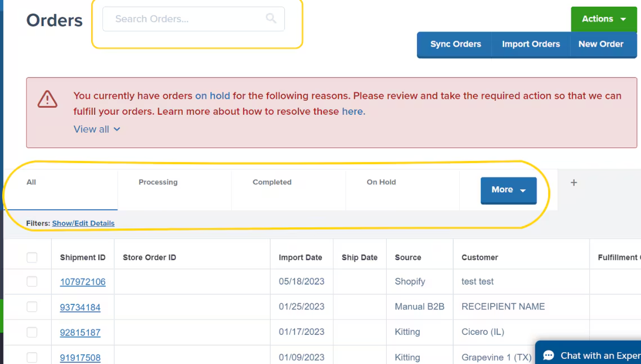Switch to the On Hold tab
641x364 pixels.
pyautogui.click(x=380, y=182)
